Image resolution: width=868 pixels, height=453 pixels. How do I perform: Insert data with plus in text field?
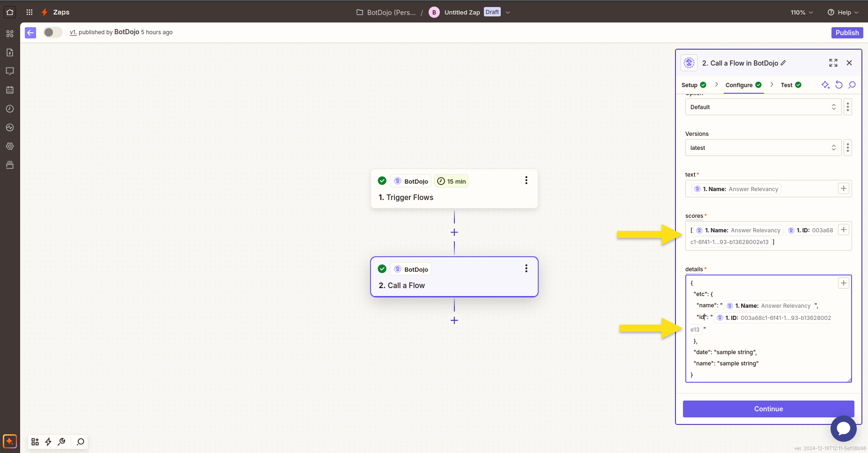coord(844,188)
